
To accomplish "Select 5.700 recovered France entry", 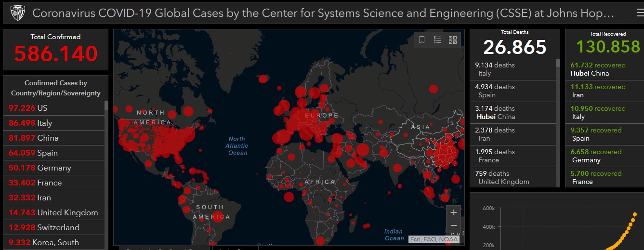I will [605, 178].
